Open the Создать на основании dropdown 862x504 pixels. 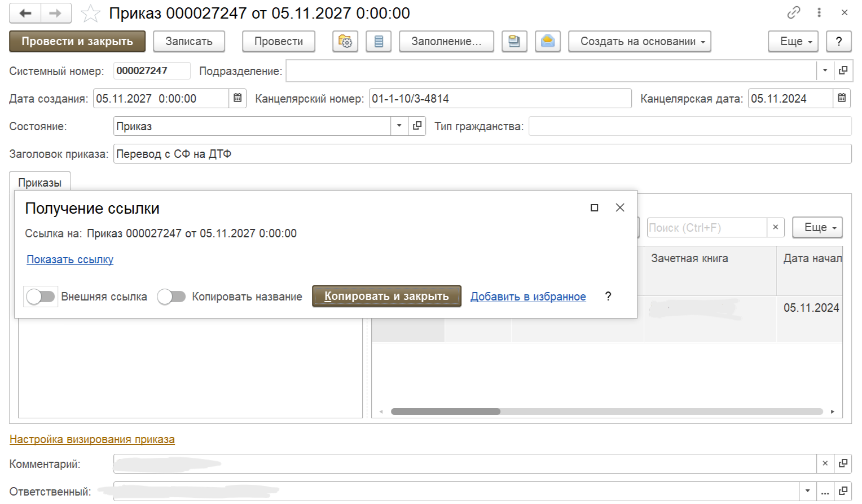pos(639,42)
